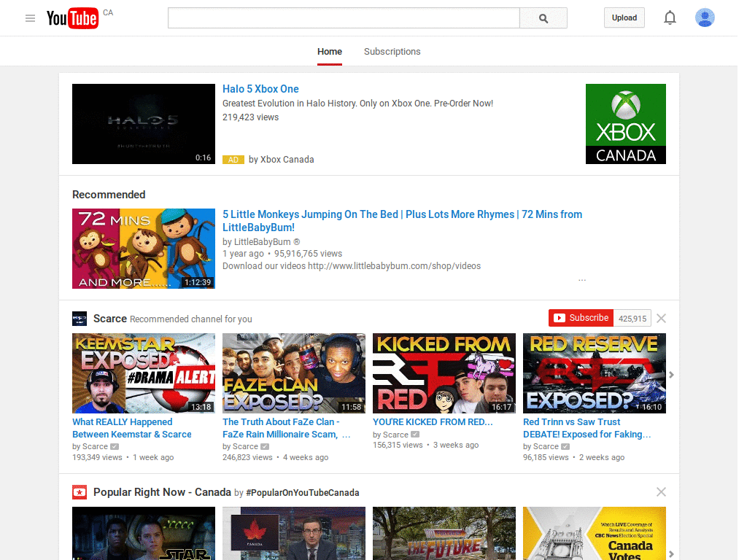Viewport: 747px width, 560px height.
Task: Play the Star Wars thumbnail
Action: 144,533
